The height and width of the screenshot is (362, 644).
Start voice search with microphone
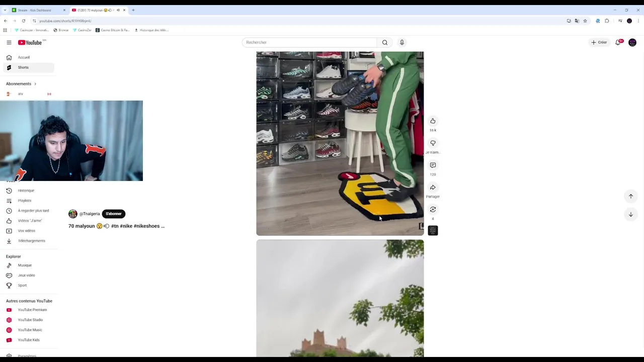[x=401, y=43]
